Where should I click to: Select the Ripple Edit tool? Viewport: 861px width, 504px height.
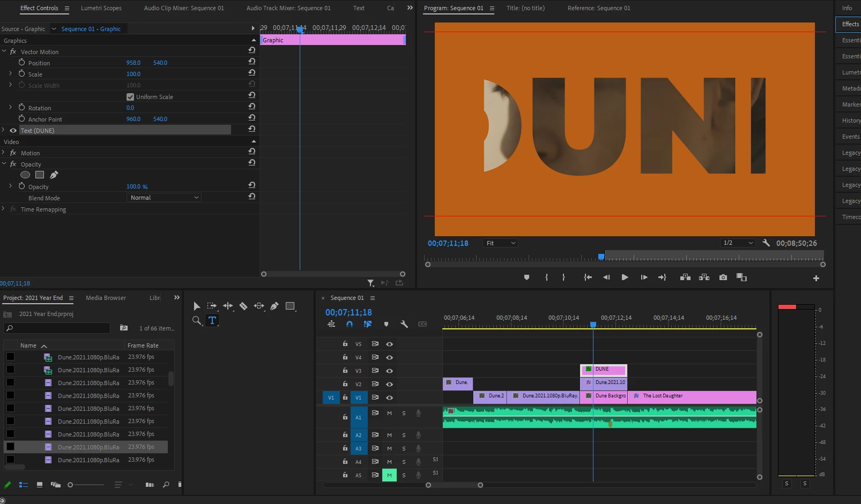(x=228, y=306)
